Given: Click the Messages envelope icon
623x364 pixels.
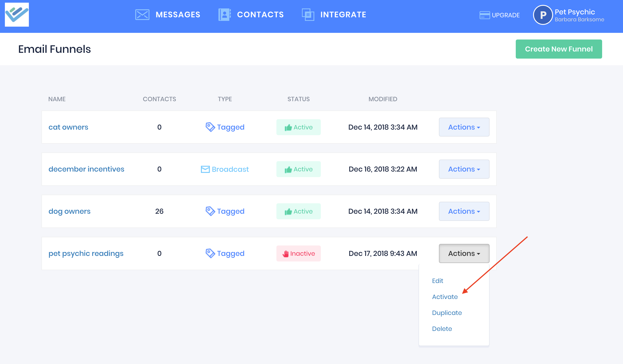Looking at the screenshot, I should click(x=142, y=15).
